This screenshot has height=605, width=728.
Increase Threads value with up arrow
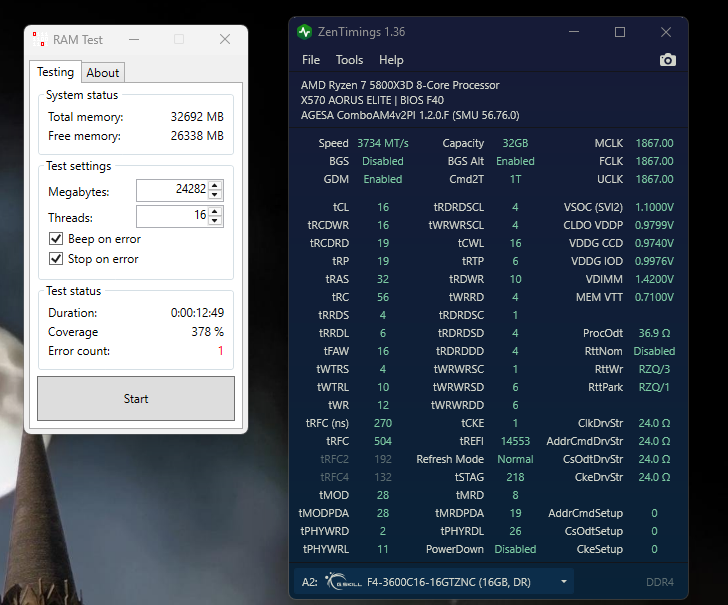pos(215,212)
